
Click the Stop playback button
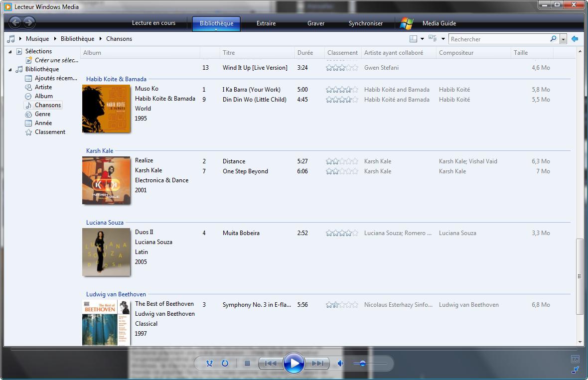(247, 364)
